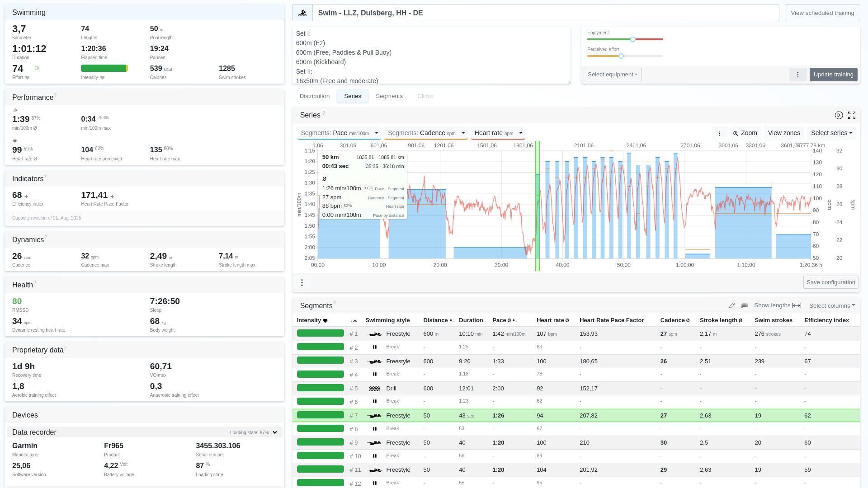This screenshot has height=488, width=868.
Task: Click the swimmer icon beside the training title
Action: point(302,13)
